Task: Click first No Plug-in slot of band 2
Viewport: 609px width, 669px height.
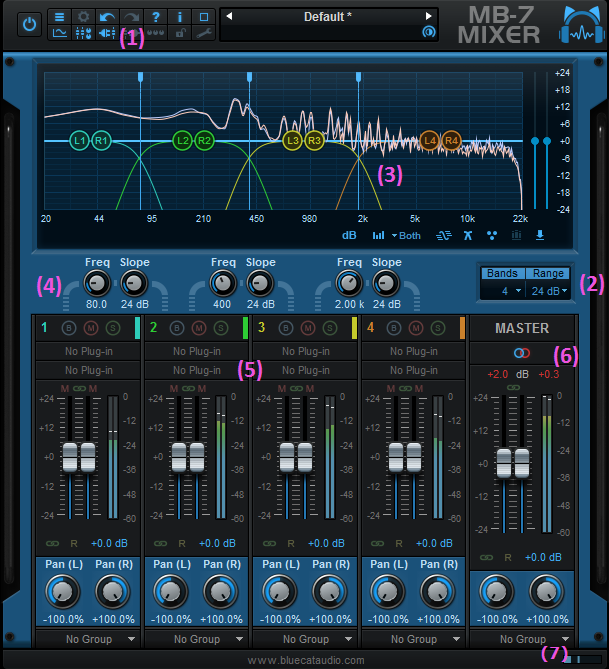Action: point(196,351)
